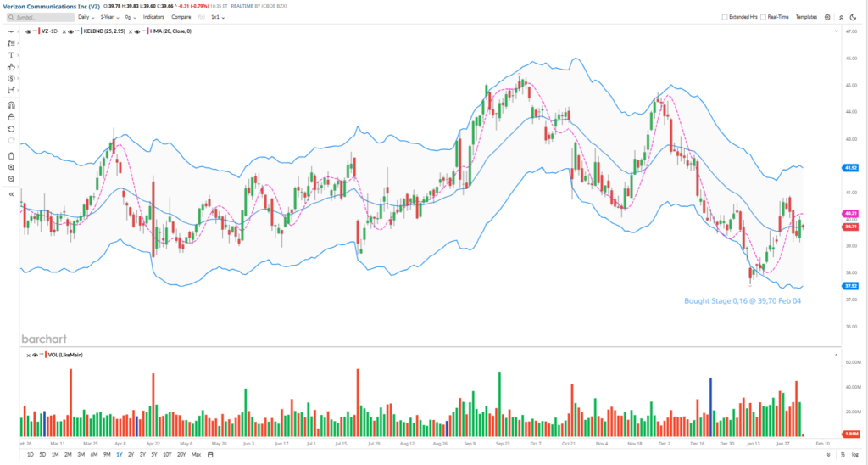Screen dimensions: 868x465
Task: Open the calendar date range picker
Action: coord(210,455)
